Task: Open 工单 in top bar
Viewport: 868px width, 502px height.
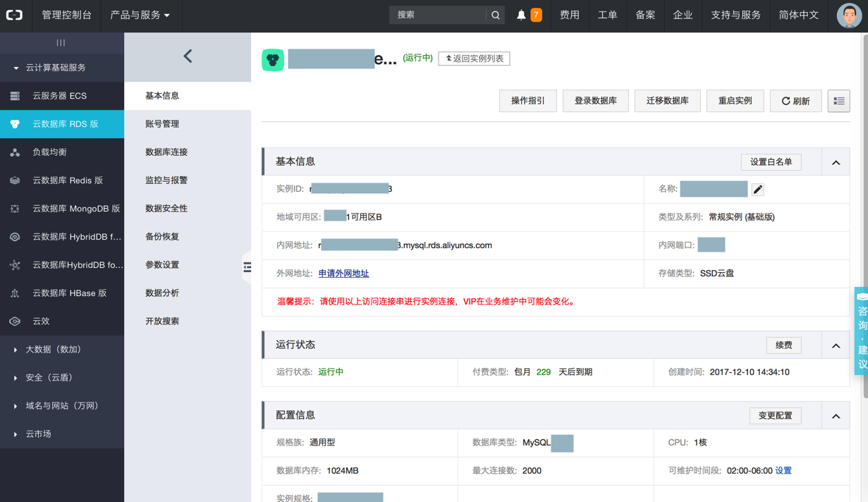Action: [x=608, y=15]
